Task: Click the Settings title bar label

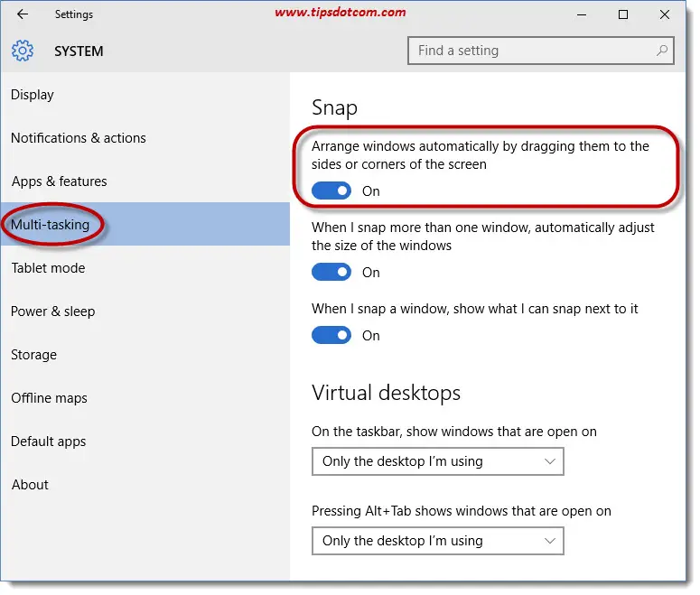Action: pyautogui.click(x=74, y=14)
